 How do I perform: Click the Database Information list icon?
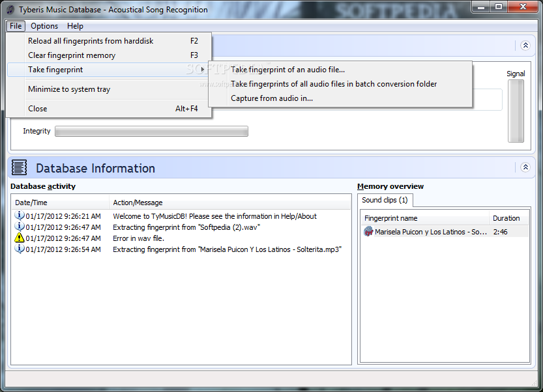19,167
